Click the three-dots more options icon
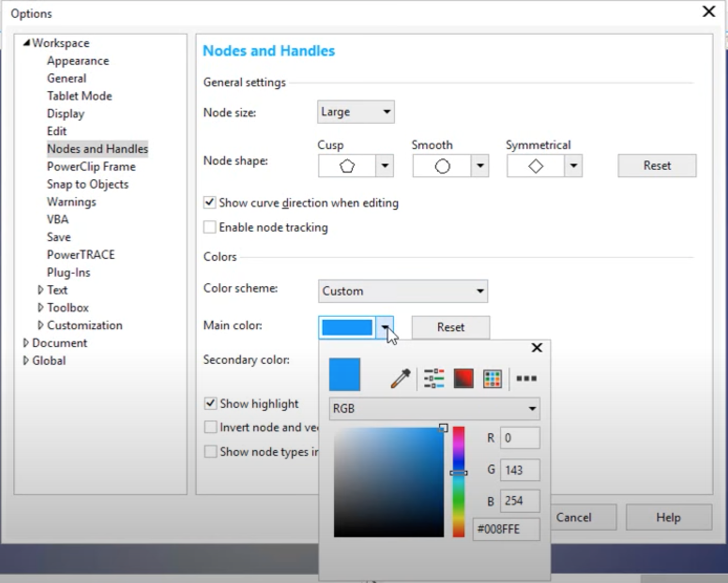Viewport: 728px width, 583px height. (526, 379)
